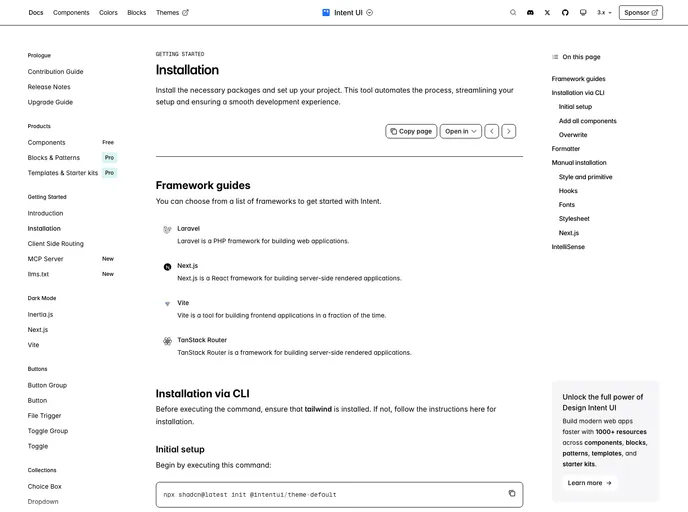This screenshot has height=512, width=688.
Task: Click the Sponsor button
Action: pos(641,13)
